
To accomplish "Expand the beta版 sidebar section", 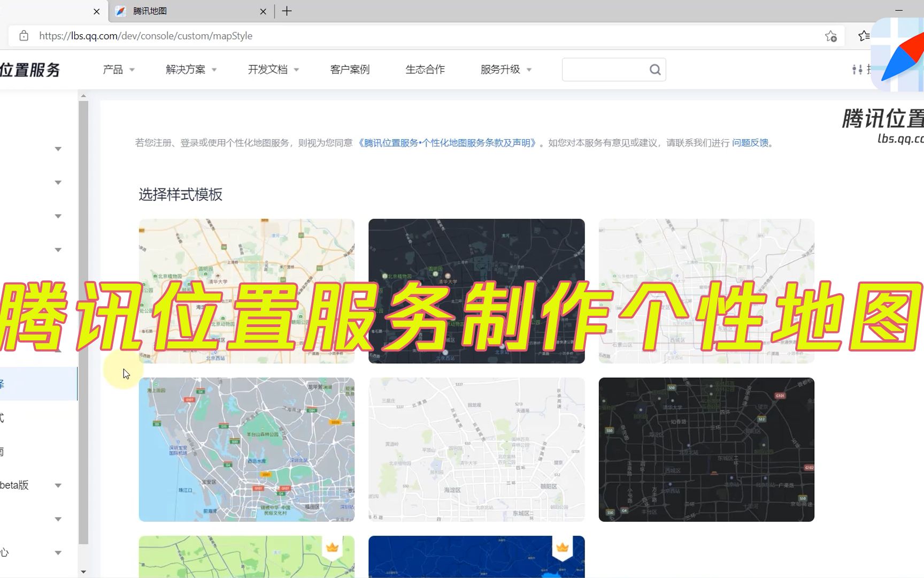I will 58,485.
